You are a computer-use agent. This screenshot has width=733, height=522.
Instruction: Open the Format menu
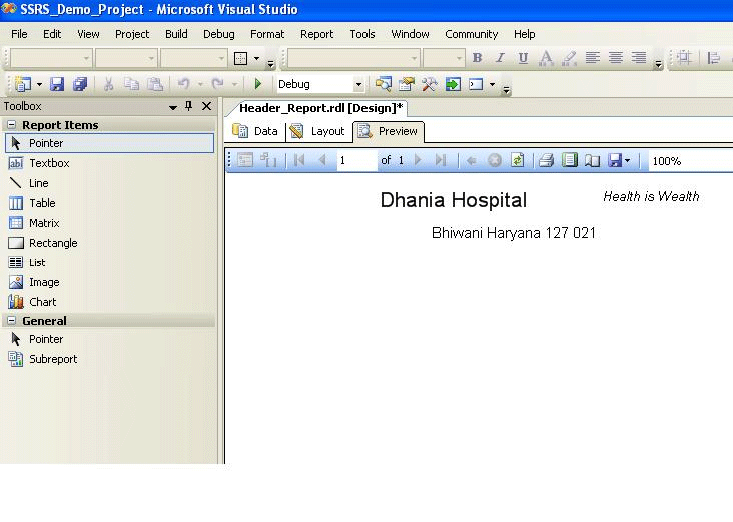[267, 34]
